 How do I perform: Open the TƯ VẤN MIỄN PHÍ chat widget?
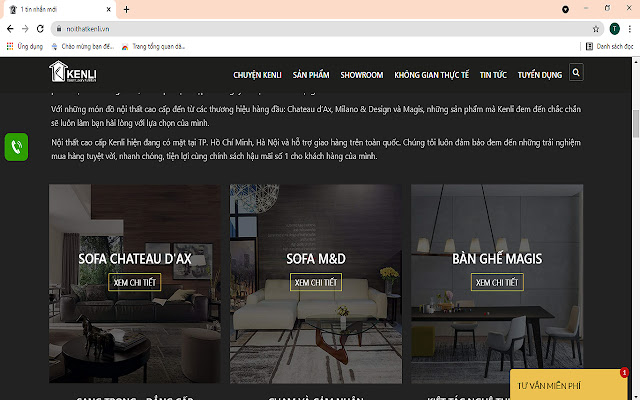click(569, 385)
